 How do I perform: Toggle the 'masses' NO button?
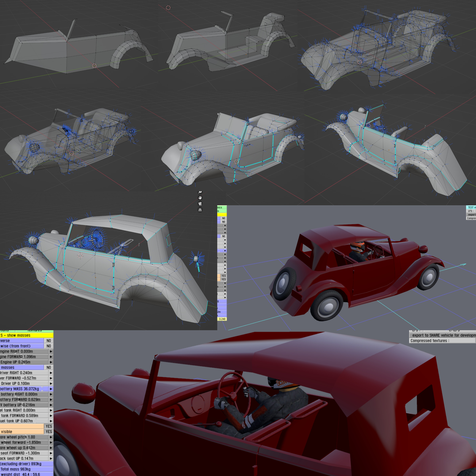49,367
